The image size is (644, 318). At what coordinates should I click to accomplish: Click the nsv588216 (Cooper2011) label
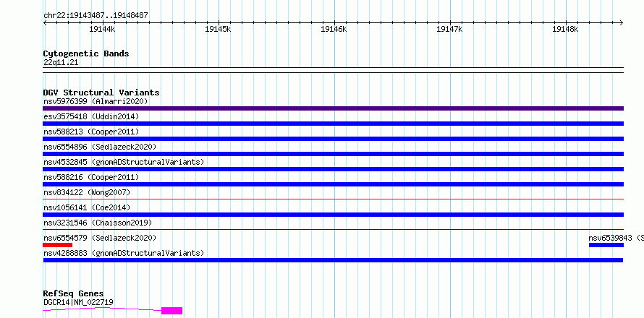pos(91,177)
